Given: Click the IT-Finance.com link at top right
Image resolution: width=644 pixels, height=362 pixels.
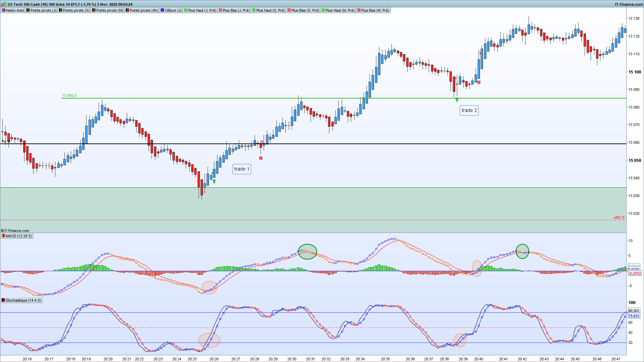Looking at the screenshot, I should pos(629,4).
